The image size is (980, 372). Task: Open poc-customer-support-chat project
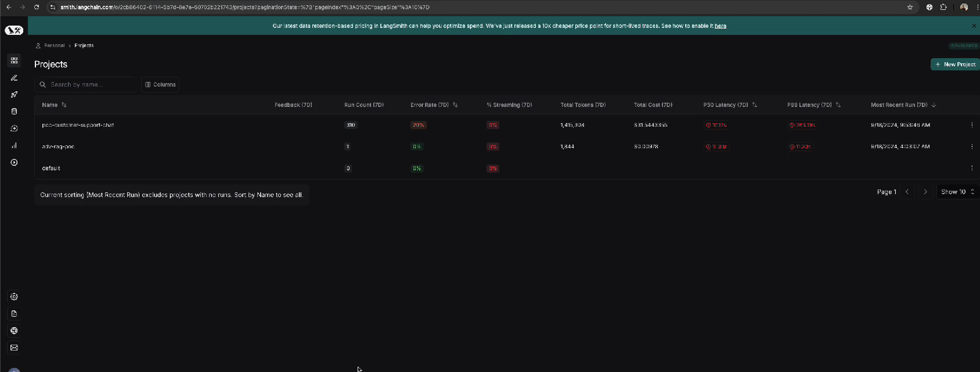point(78,125)
